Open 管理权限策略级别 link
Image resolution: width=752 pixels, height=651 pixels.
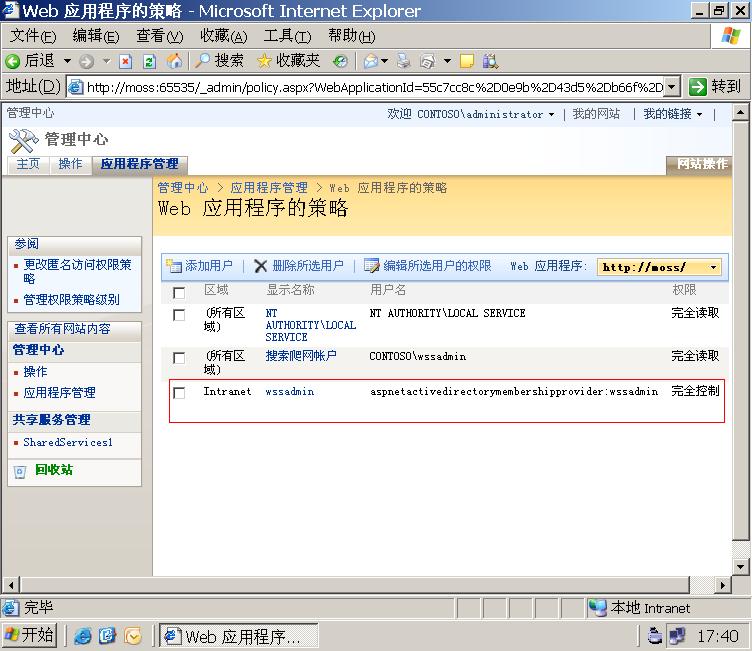point(71,300)
